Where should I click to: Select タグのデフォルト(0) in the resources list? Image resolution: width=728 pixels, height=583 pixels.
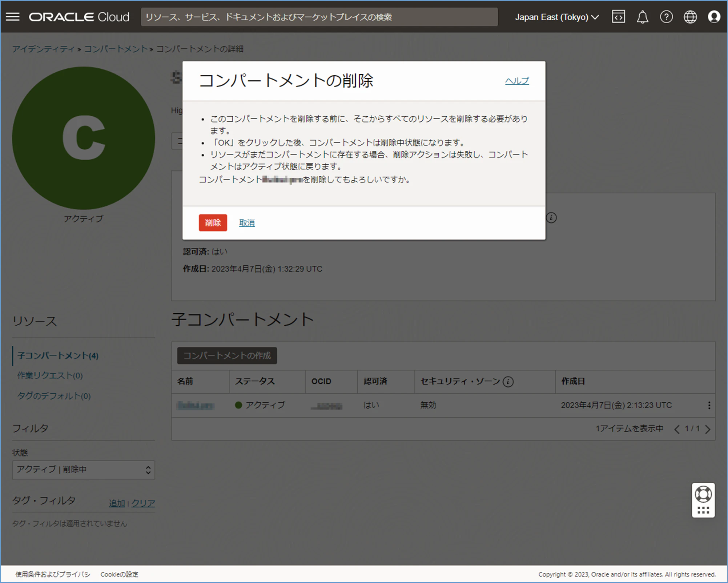[x=54, y=396]
